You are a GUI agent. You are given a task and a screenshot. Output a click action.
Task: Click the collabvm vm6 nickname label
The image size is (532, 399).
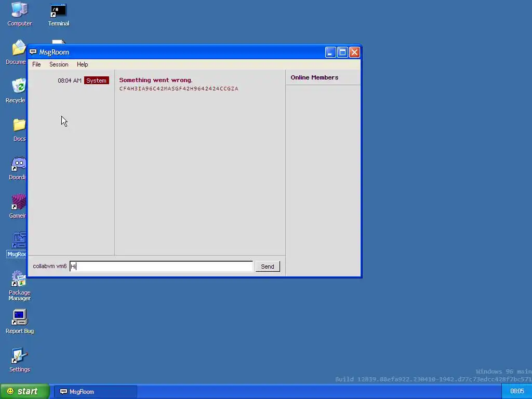tap(50, 266)
